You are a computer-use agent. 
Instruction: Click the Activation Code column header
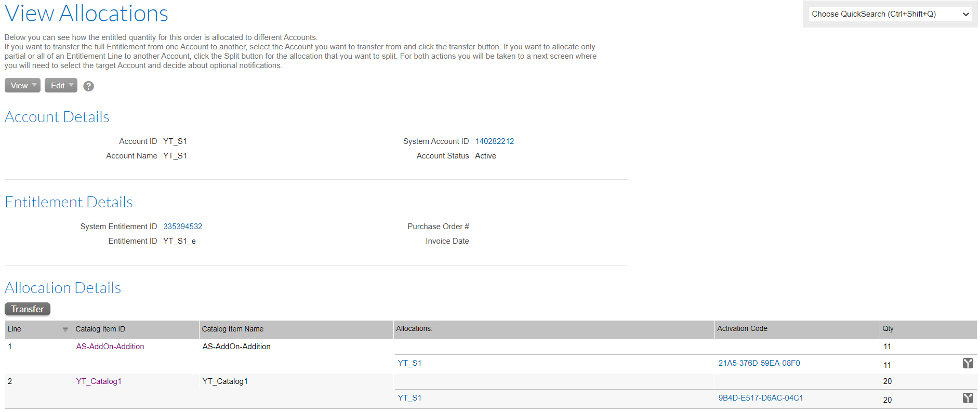797,329
